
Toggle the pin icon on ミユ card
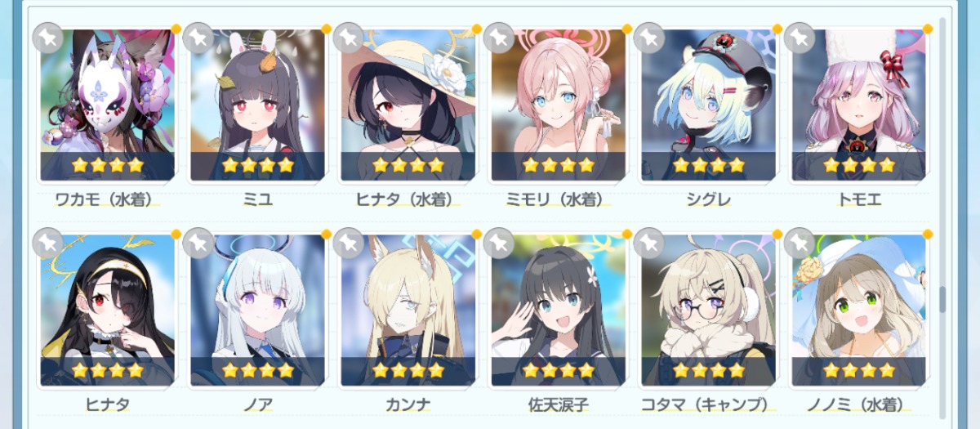pyautogui.click(x=198, y=38)
